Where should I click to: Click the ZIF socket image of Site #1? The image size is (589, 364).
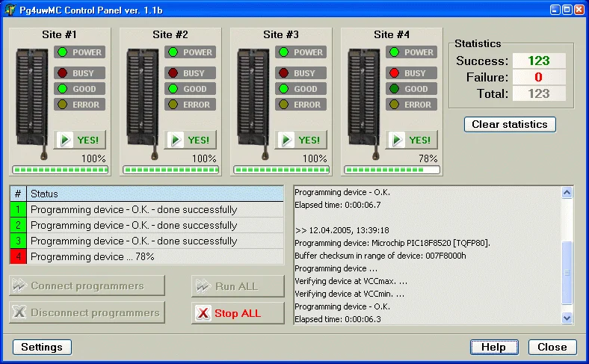point(32,103)
